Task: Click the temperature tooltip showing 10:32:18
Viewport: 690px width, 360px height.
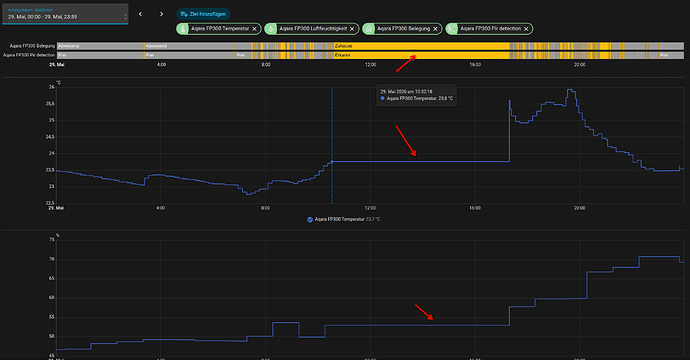Action: tap(416, 95)
